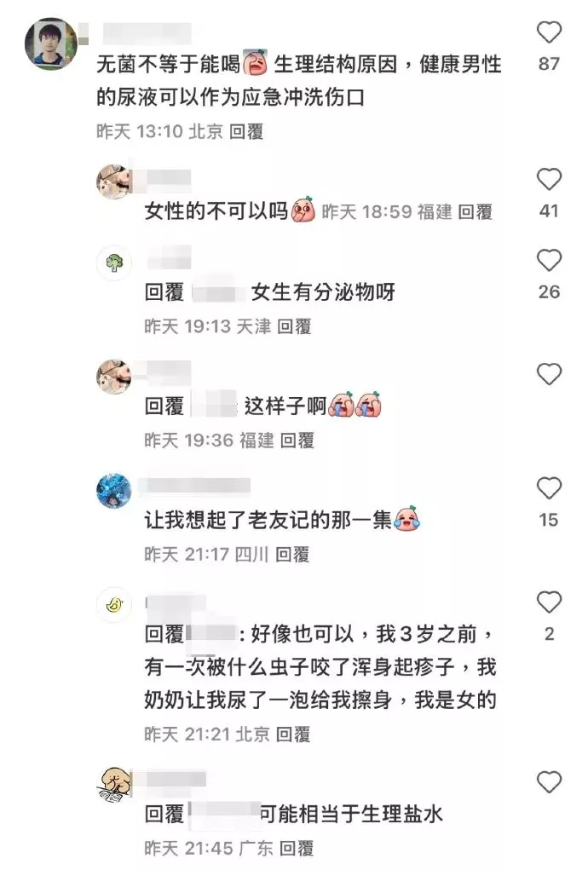The image size is (588, 870).
Task: Reply to the 19:36 福建 comment
Action: (297, 441)
